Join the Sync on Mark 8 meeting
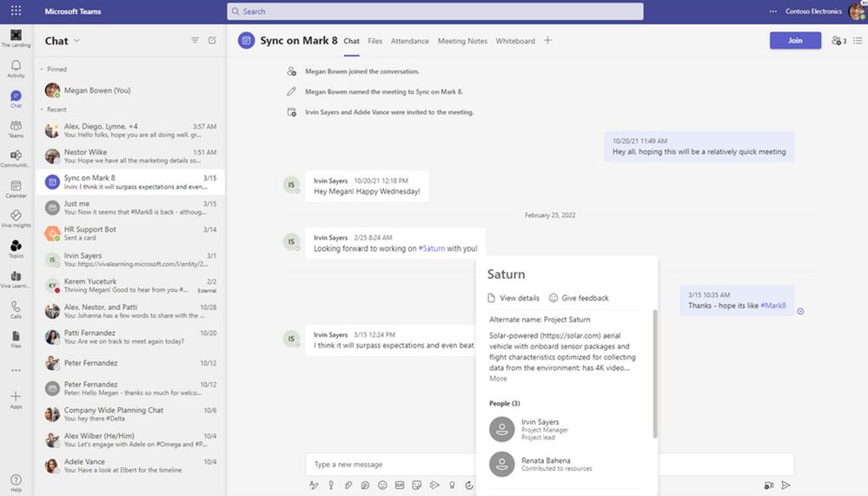868x496 pixels. point(796,41)
